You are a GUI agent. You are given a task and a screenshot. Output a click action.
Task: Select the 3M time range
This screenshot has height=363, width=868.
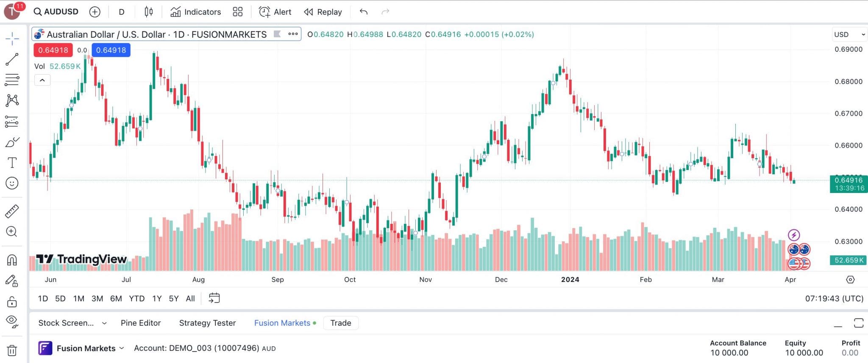97,299
